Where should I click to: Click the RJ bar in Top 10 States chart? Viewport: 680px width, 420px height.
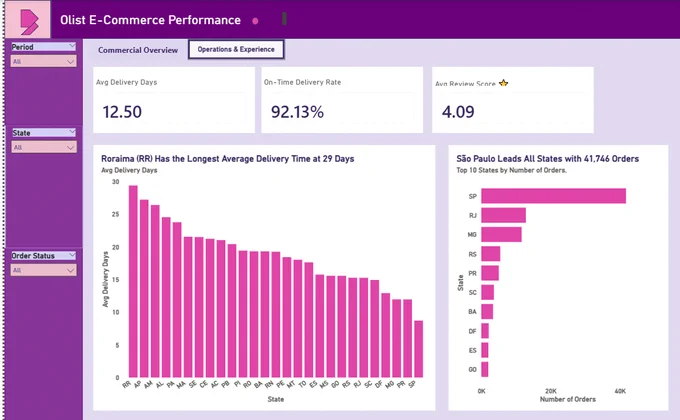pos(503,215)
